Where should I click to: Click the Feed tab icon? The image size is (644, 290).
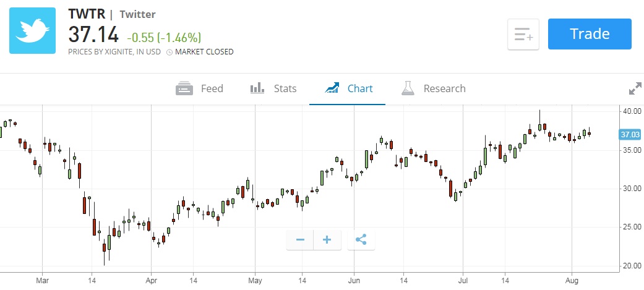[184, 88]
